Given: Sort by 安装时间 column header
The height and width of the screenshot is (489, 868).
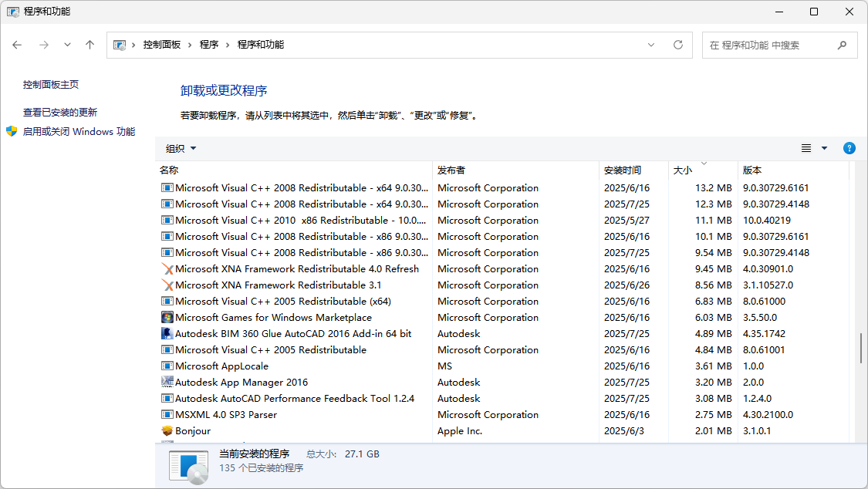Looking at the screenshot, I should tap(634, 170).
